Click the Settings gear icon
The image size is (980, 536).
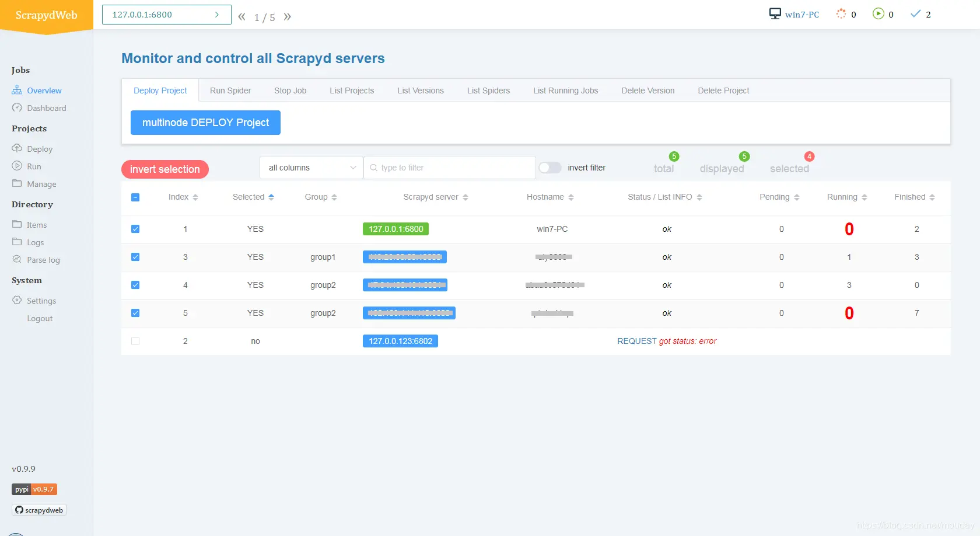click(x=17, y=300)
